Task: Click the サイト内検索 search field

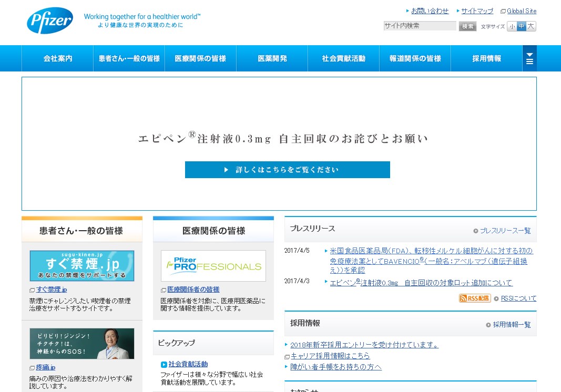Action: (420, 26)
